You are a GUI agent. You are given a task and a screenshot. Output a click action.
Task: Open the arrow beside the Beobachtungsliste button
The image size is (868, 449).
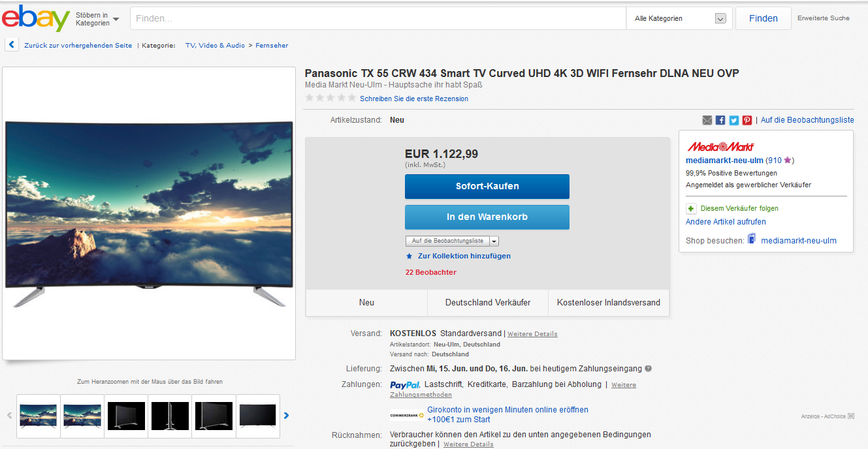[x=494, y=241]
